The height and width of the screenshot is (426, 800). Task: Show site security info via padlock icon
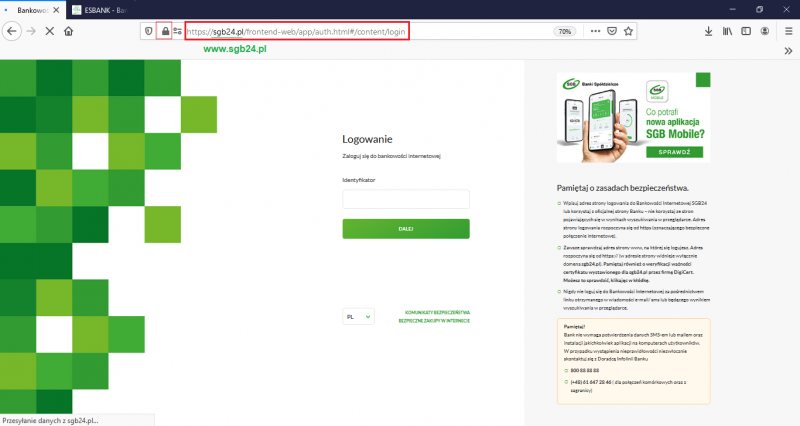click(165, 31)
